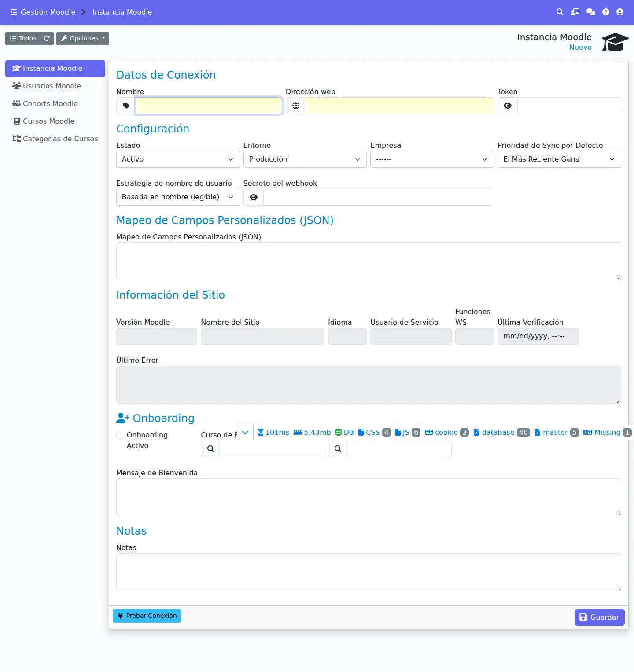Image resolution: width=634 pixels, height=672 pixels.
Task: Click the Mapeo de Campos Personalizados textarea
Action: [369, 261]
